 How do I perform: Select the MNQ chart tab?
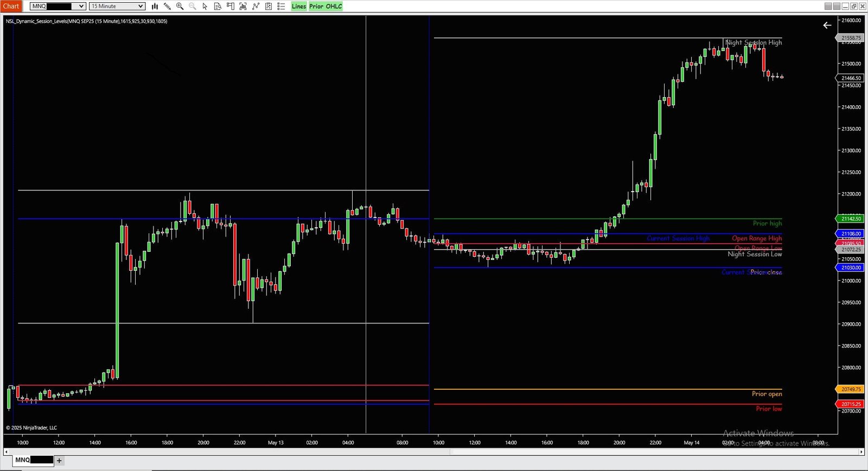coord(34,460)
